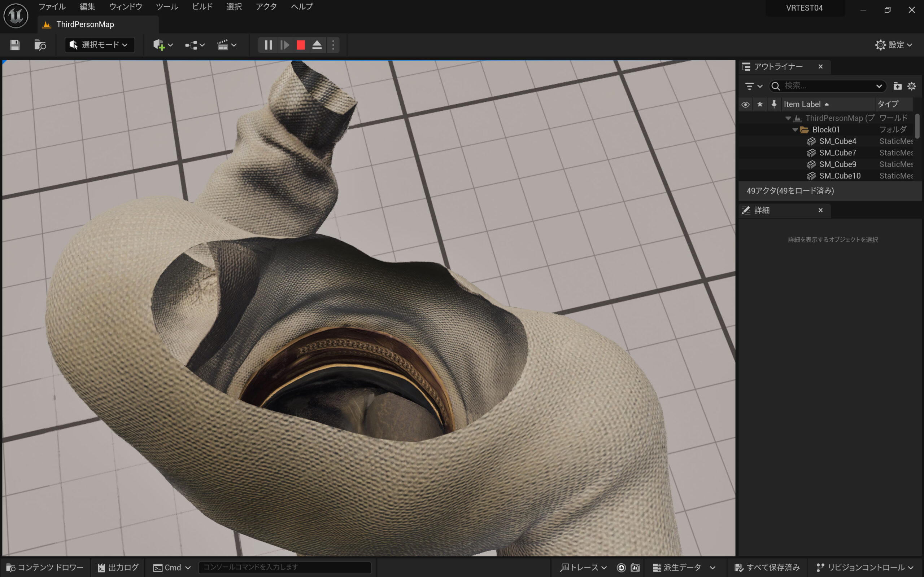Toggle the eye visibility column header
Screen dimensions: 924x577
(745, 105)
